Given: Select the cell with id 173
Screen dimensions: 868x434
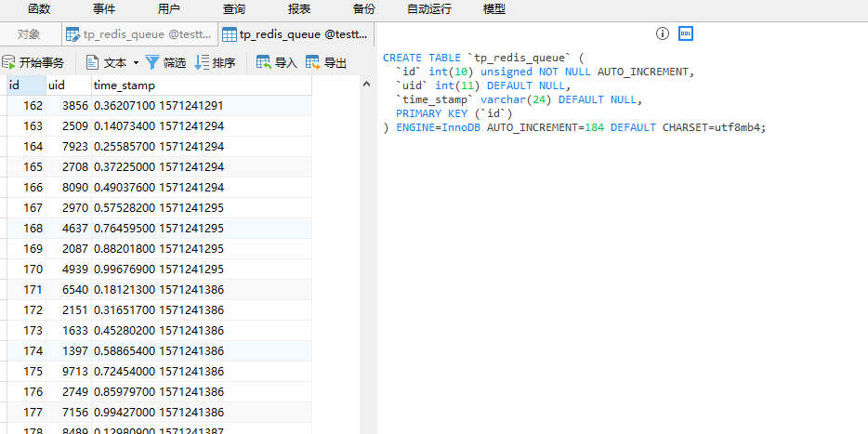Looking at the screenshot, I should click(x=26, y=331).
